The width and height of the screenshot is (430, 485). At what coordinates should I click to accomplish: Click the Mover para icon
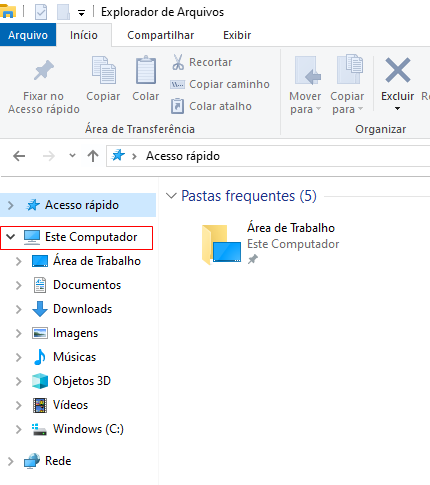tap(307, 70)
